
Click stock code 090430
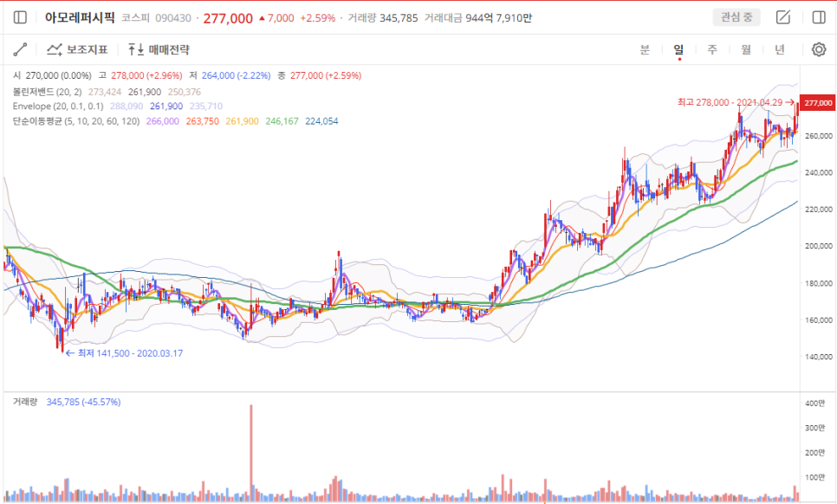tap(173, 18)
